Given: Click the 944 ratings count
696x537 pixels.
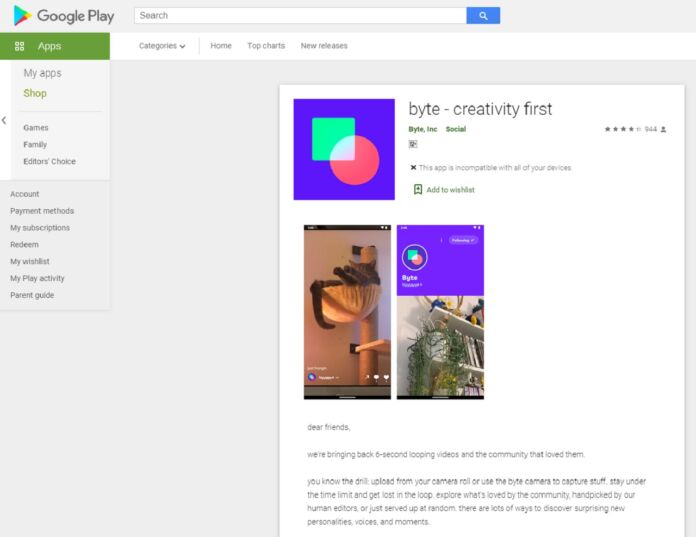Looking at the screenshot, I should [x=651, y=129].
